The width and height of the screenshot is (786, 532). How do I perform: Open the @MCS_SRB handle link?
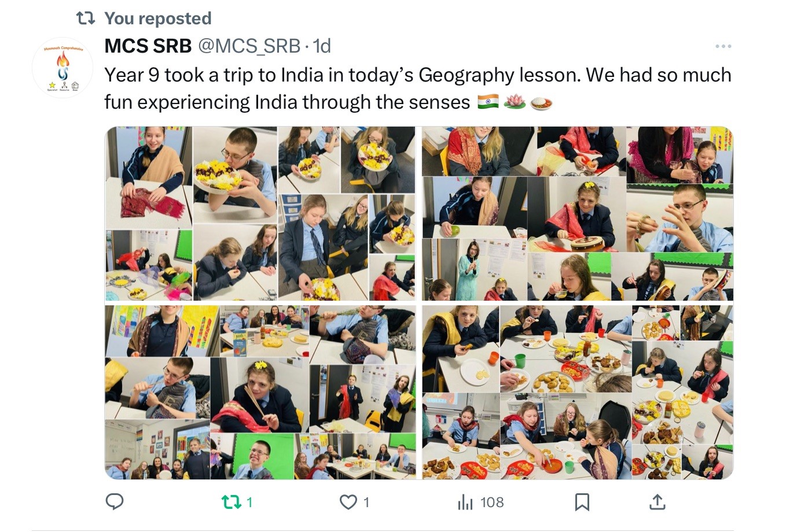[249, 46]
